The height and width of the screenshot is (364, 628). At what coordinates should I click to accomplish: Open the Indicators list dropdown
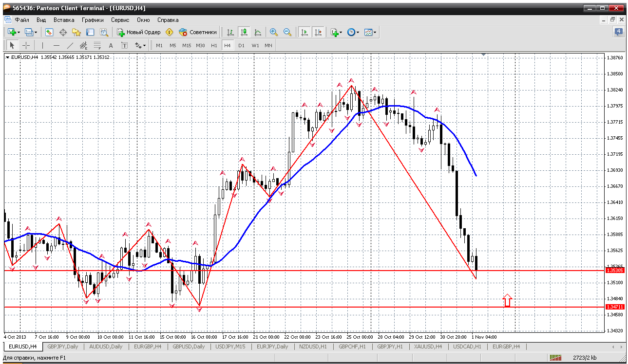click(336, 32)
